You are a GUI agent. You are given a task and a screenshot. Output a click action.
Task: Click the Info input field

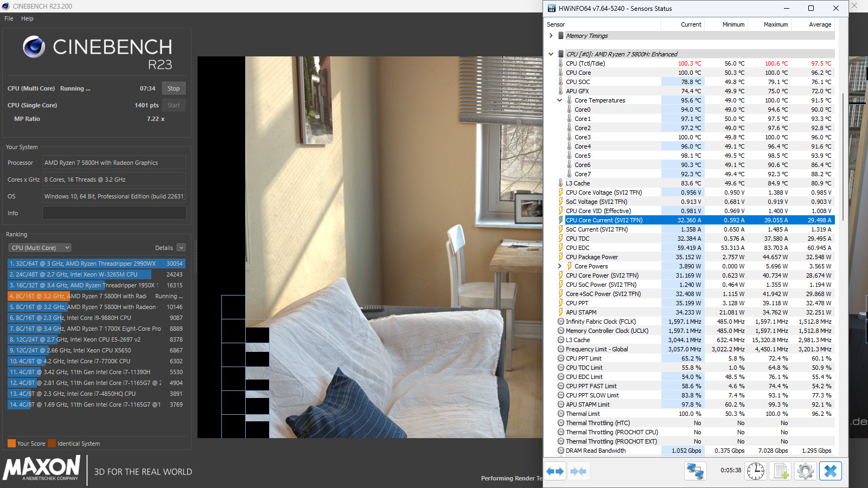(114, 213)
